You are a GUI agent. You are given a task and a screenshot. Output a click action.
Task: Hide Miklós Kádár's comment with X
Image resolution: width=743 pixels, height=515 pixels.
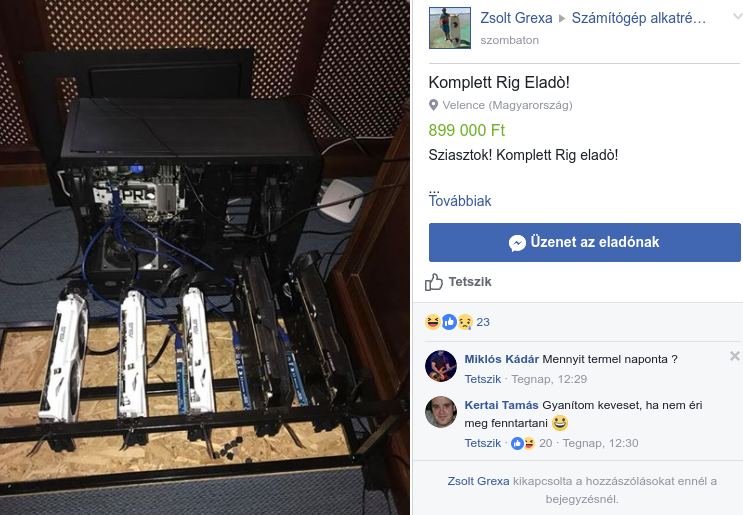735,356
